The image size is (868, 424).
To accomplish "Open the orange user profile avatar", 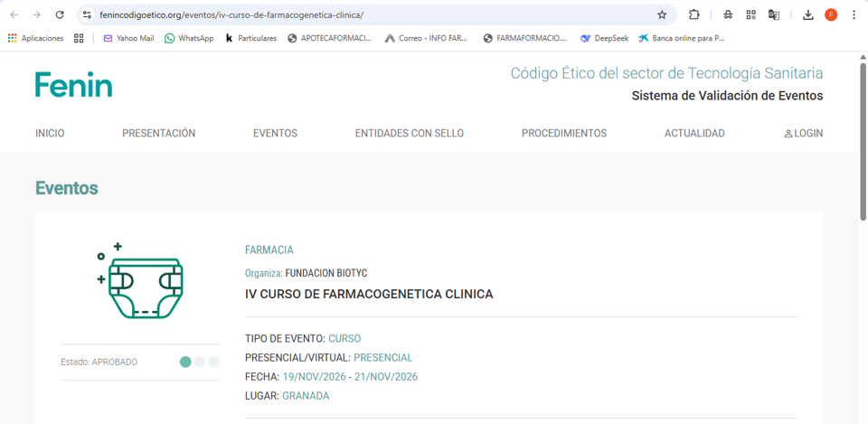I will click(831, 14).
